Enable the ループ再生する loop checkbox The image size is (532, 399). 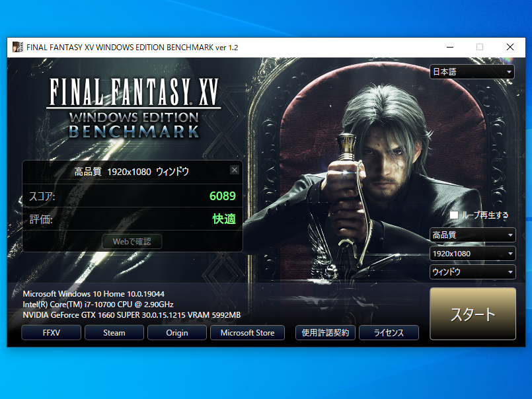(x=454, y=215)
